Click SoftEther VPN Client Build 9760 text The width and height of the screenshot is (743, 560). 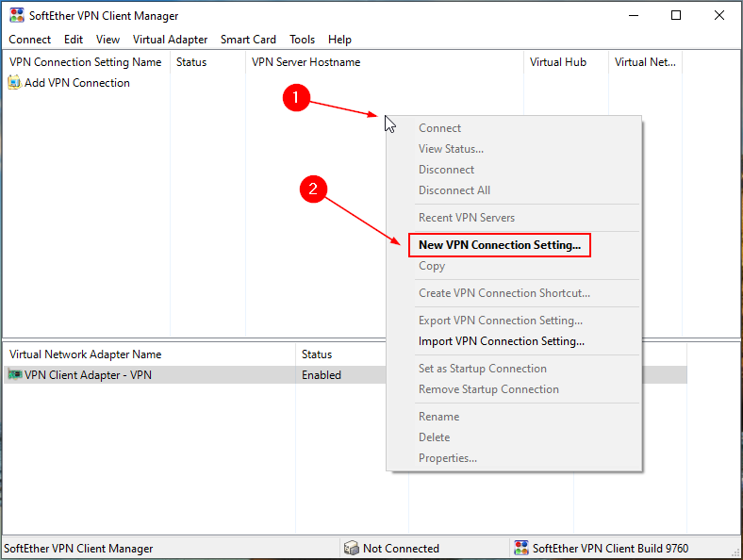(610, 549)
